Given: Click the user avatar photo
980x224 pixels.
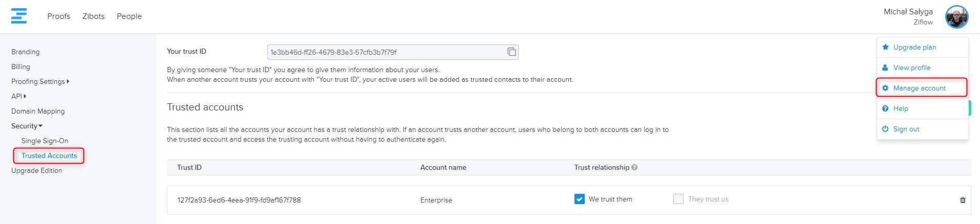Looking at the screenshot, I should [956, 17].
